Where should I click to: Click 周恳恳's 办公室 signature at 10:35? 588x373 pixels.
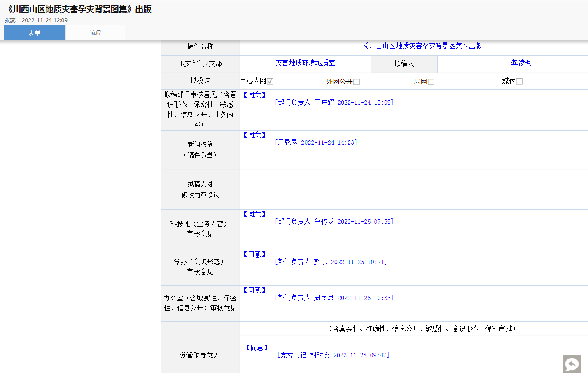pos(334,298)
